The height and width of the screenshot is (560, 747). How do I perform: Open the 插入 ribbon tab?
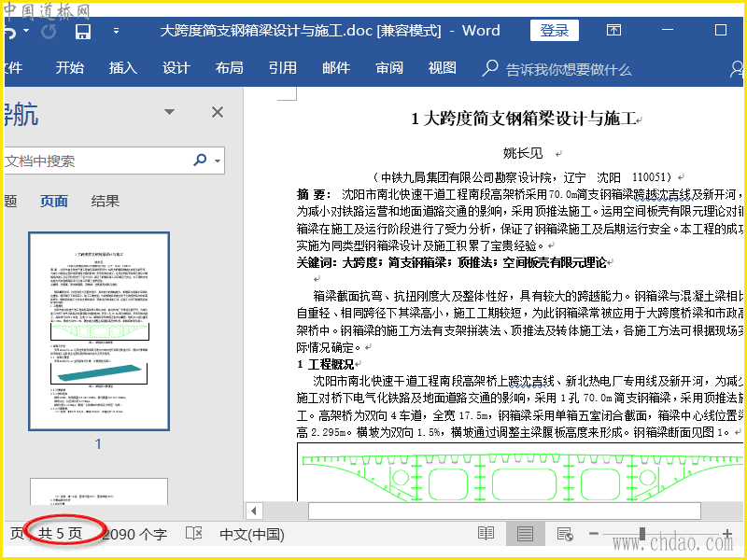coord(123,68)
